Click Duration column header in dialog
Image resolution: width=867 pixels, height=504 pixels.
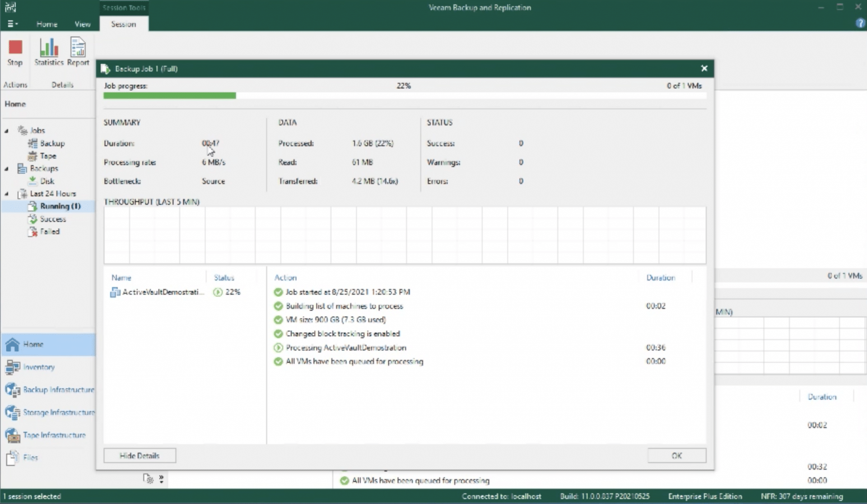661,278
